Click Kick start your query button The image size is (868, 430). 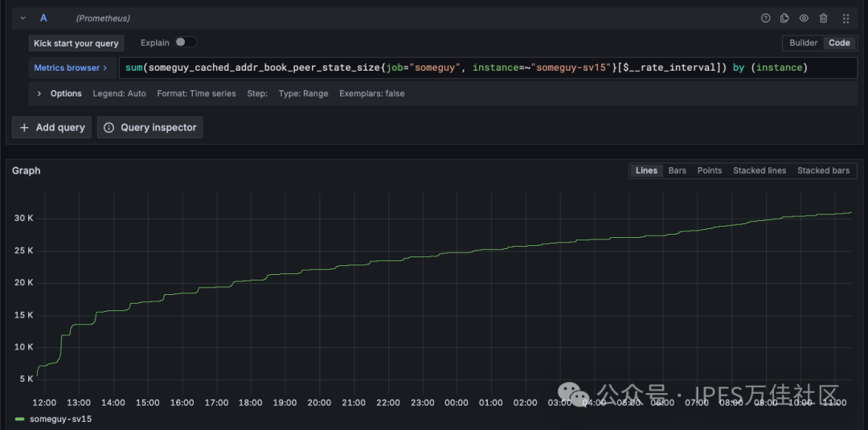pos(76,43)
